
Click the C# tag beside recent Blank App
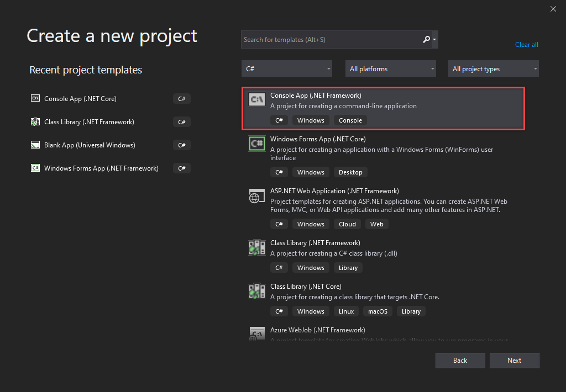181,145
